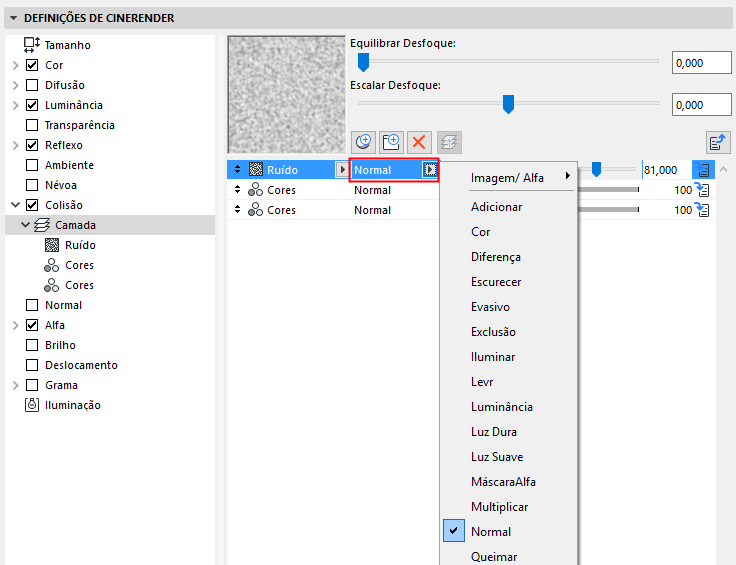
Task: Click the export settings icon above list
Action: click(x=718, y=142)
